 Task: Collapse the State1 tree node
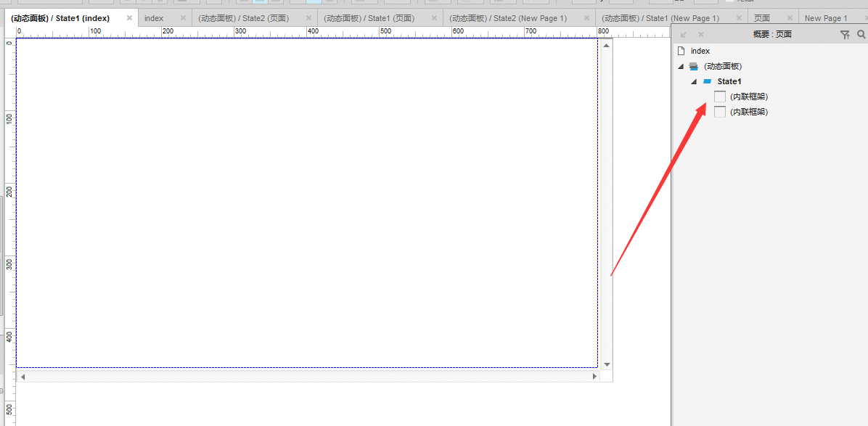tap(694, 82)
